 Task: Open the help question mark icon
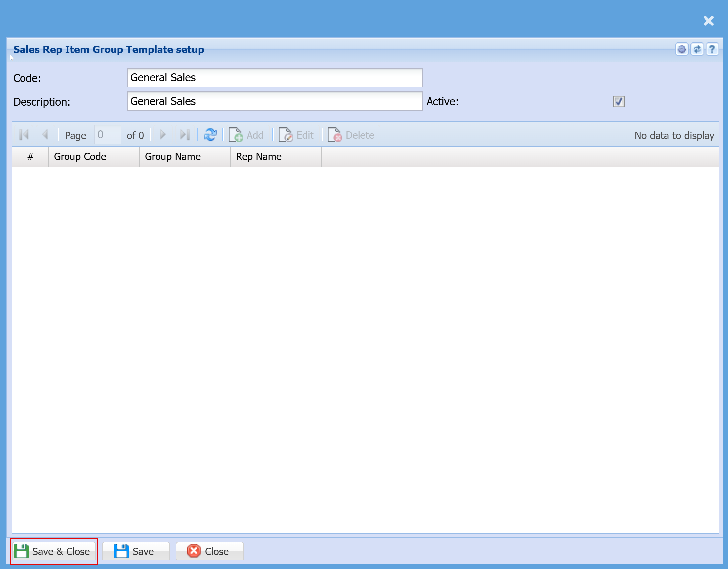[712, 50]
